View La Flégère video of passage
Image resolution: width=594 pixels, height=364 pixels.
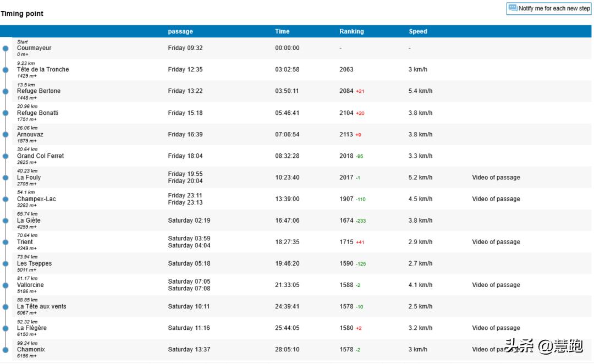496,328
